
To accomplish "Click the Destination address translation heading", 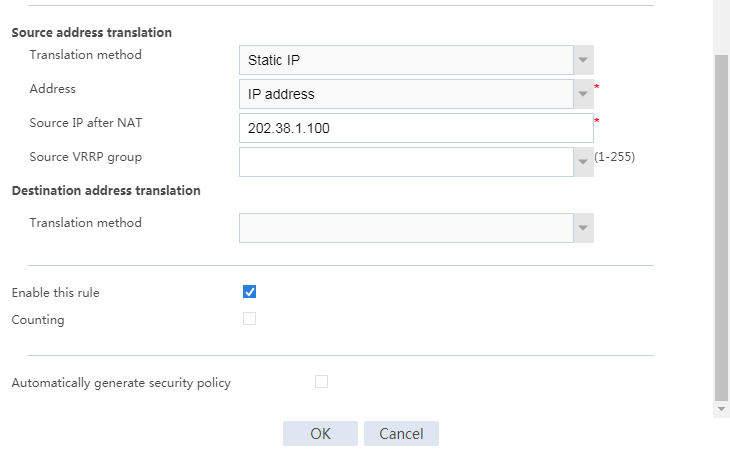I will (106, 190).
